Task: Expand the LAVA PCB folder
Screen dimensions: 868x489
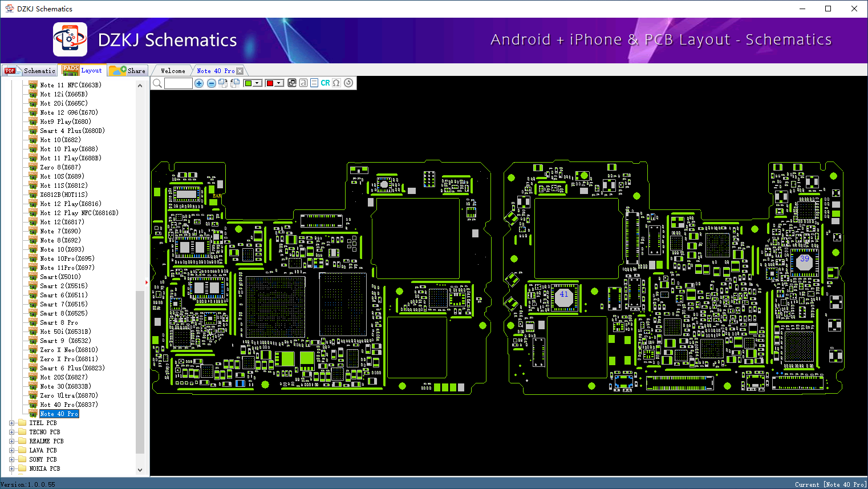Action: (11, 450)
